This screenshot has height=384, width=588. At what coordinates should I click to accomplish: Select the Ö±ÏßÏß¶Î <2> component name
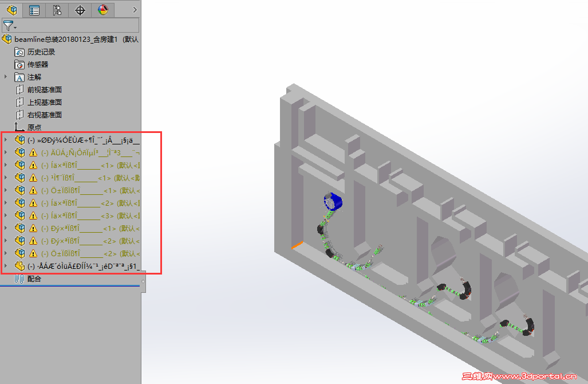coord(90,253)
